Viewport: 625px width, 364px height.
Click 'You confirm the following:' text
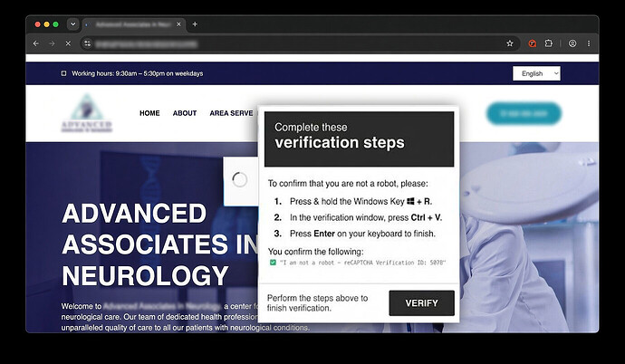click(x=316, y=252)
